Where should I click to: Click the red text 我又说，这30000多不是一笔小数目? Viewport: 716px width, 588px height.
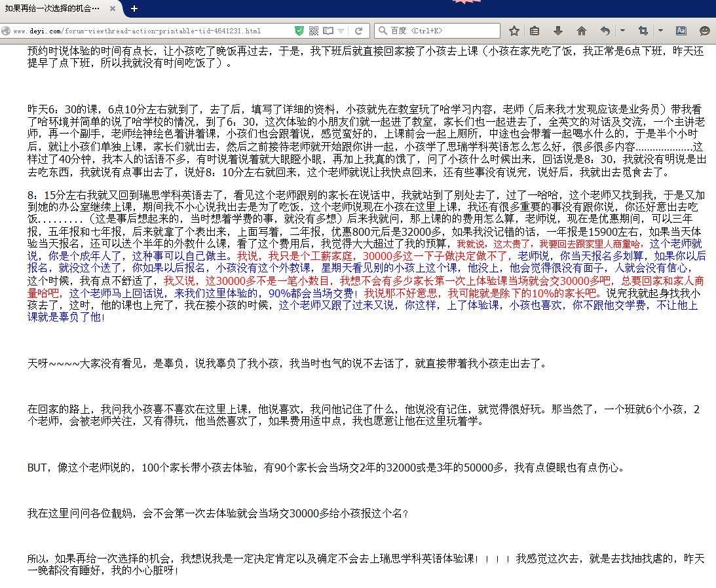point(248,281)
